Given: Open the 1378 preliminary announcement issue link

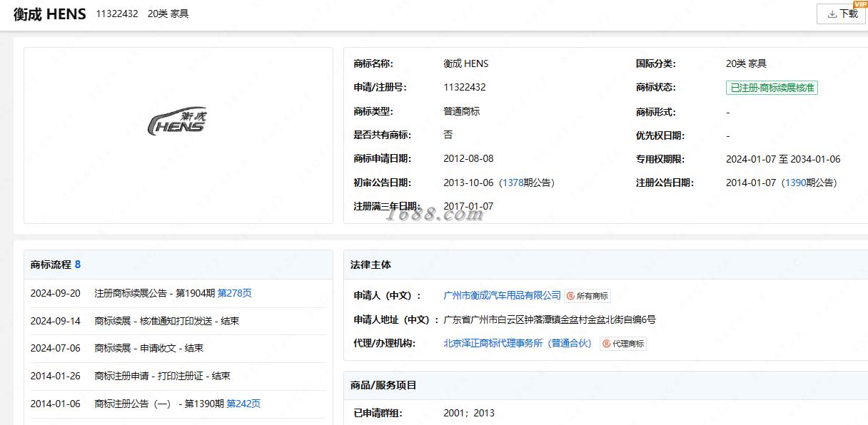Looking at the screenshot, I should (513, 183).
